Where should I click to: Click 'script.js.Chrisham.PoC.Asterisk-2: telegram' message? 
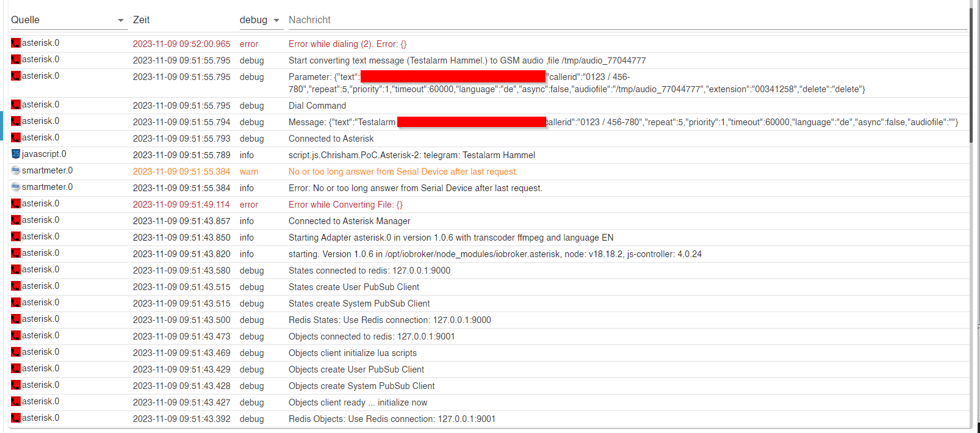[412, 155]
